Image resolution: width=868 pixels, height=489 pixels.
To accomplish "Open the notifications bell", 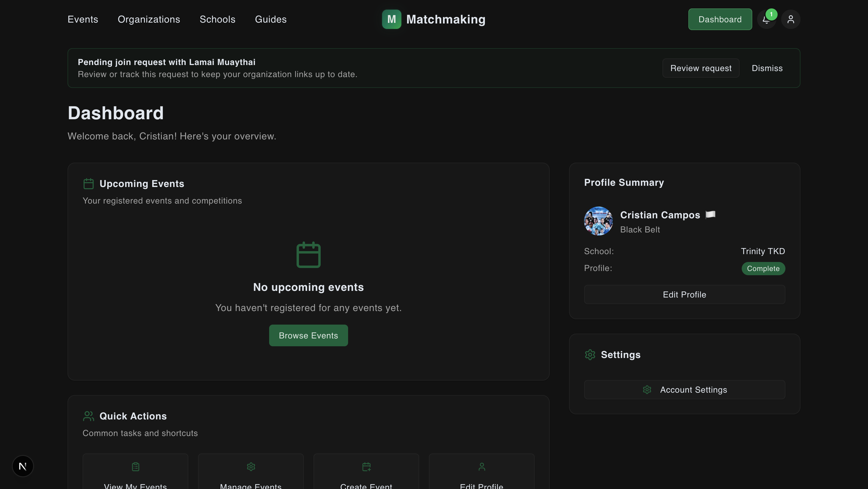I will coord(766,20).
